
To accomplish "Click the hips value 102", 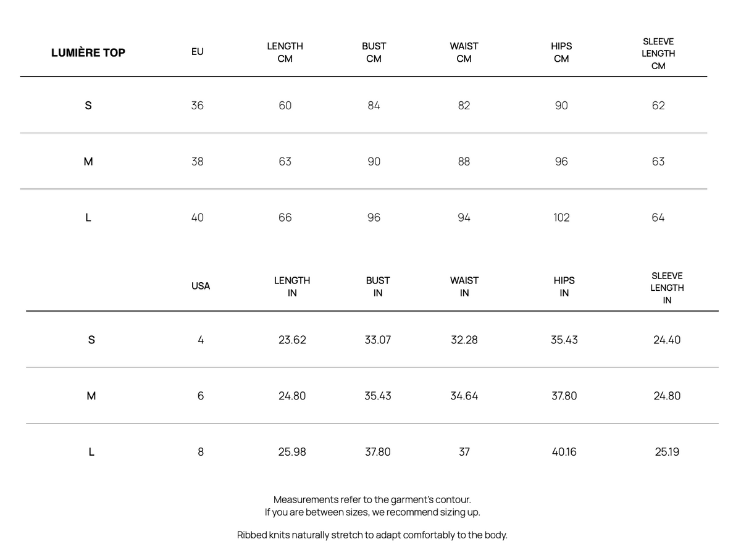I will [x=561, y=217].
